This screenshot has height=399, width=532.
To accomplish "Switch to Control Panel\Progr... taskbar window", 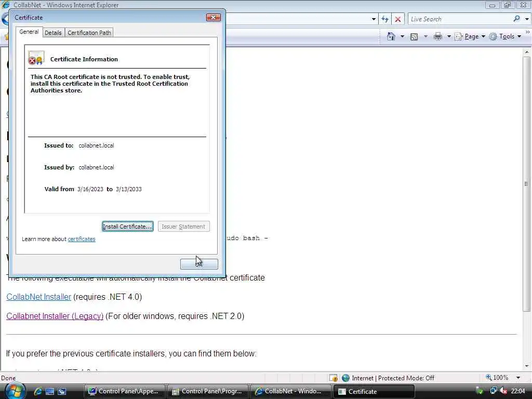I will 208,391.
